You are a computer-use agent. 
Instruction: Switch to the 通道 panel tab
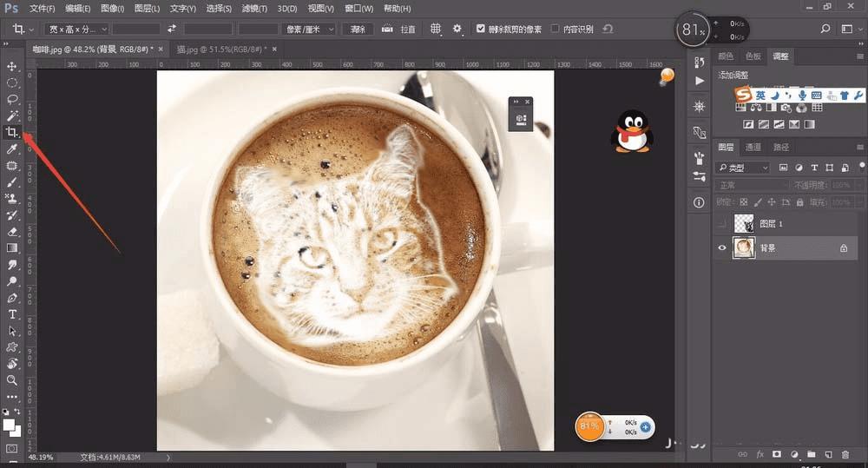tap(753, 148)
